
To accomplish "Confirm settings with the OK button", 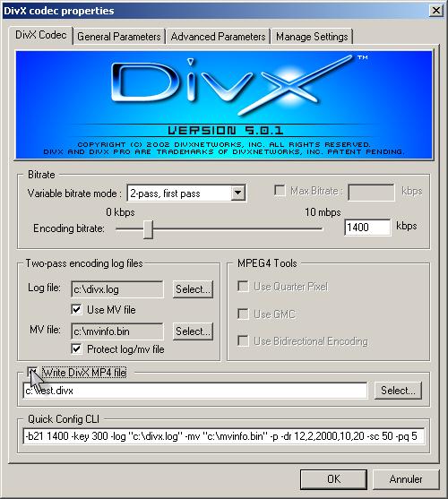I will tap(333, 479).
